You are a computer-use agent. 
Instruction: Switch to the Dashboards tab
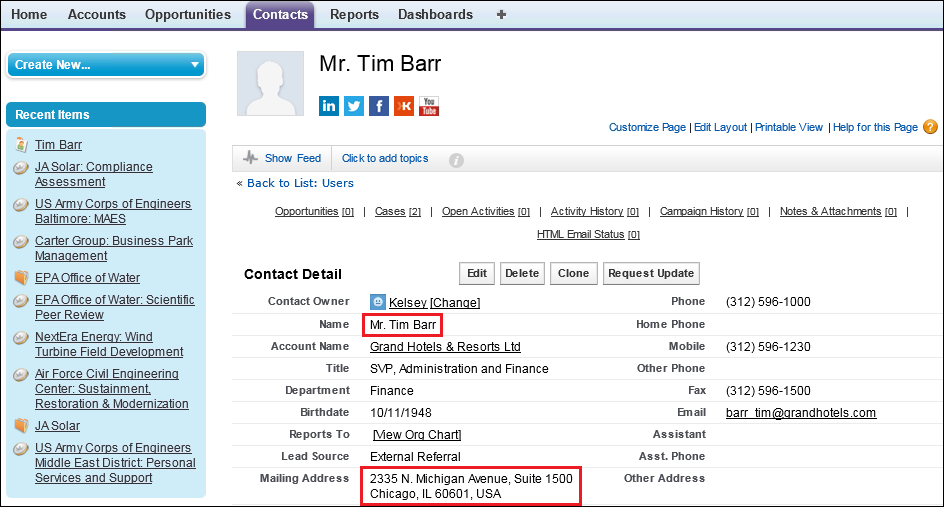click(x=435, y=14)
